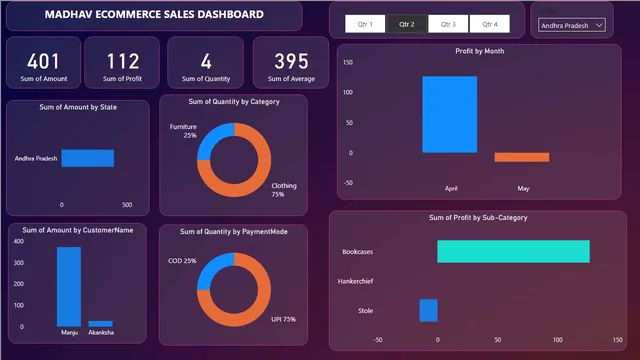Click the Andhra Pradesh axis label in state chart
The image size is (640, 360).
(x=36, y=158)
